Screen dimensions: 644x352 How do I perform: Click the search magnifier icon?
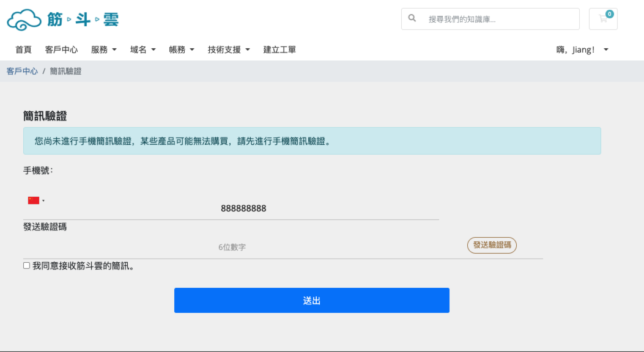[412, 18]
